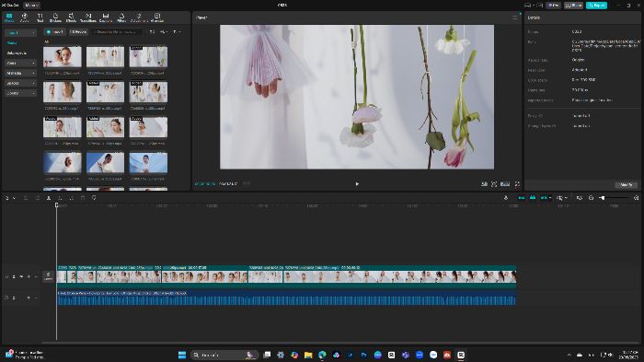Open the select tool mode dropdown
Viewport: 644px width, 362px height.
coord(14,198)
